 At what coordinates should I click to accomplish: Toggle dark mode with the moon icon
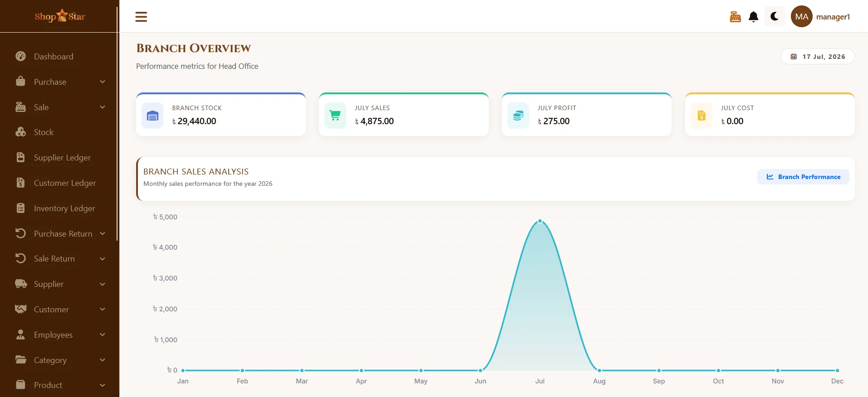click(x=775, y=16)
